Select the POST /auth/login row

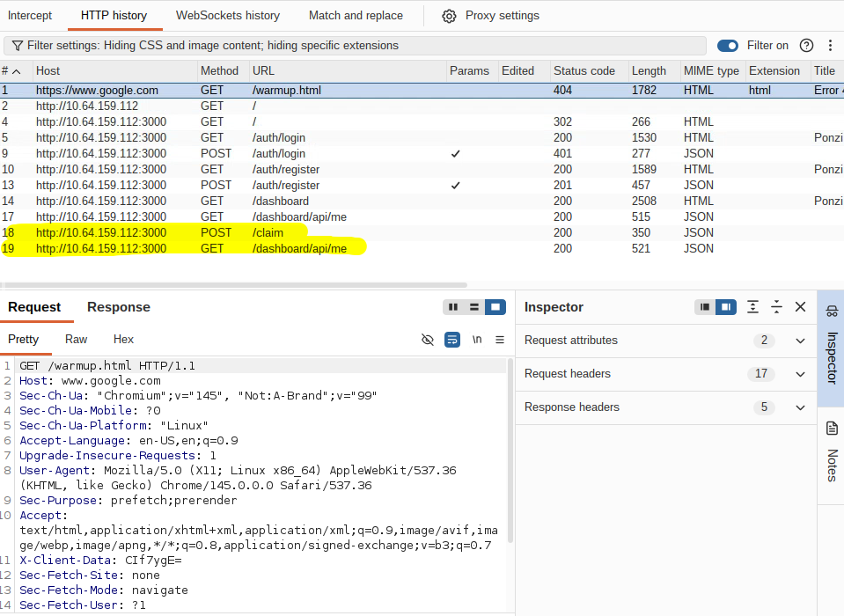(x=422, y=154)
